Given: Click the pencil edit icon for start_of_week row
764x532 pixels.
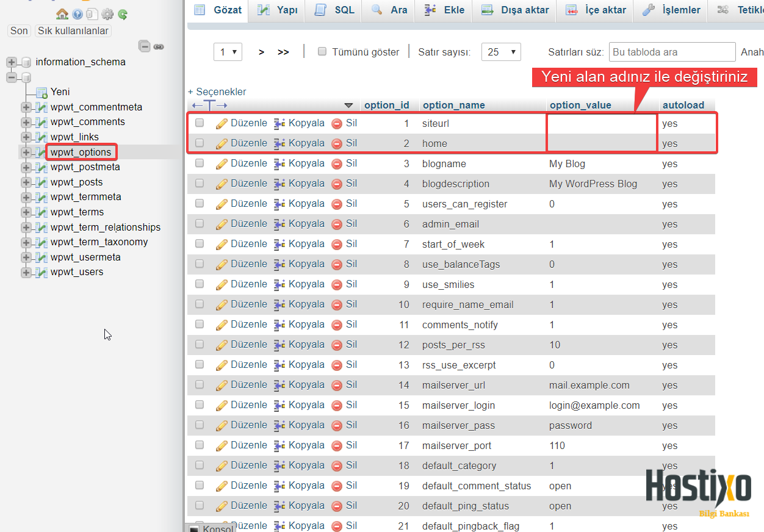Looking at the screenshot, I should (222, 244).
